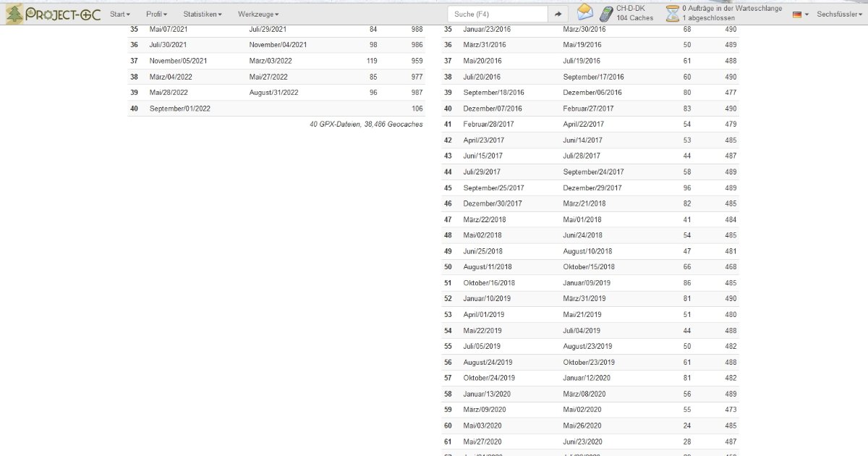This screenshot has height=456, width=868.
Task: Focus the Suche (F4) search field
Action: pos(498,14)
